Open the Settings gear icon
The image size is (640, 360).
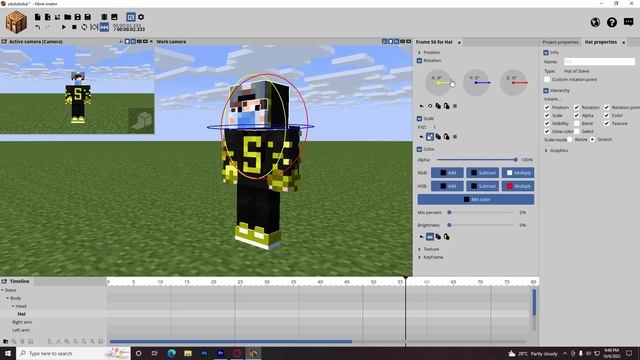[x=141, y=17]
